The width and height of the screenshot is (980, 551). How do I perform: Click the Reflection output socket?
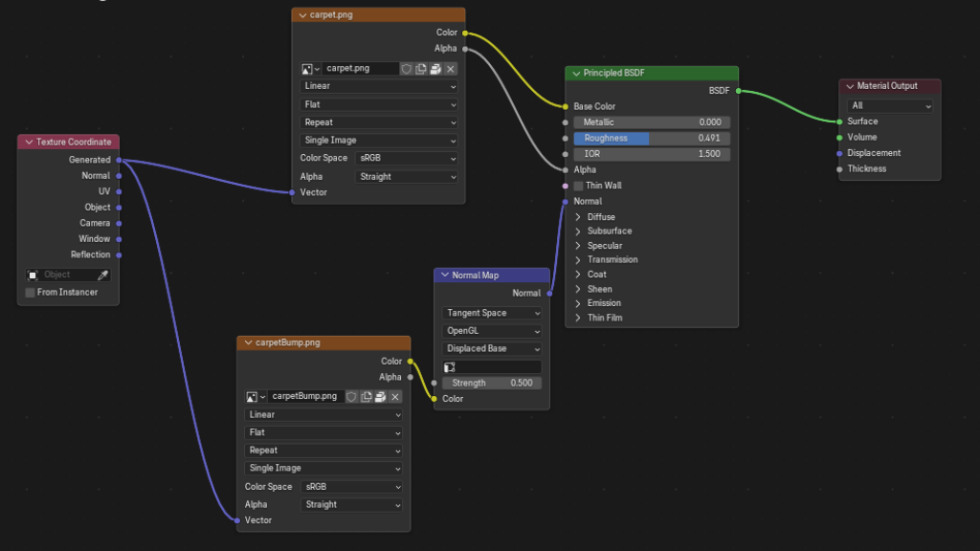click(119, 254)
